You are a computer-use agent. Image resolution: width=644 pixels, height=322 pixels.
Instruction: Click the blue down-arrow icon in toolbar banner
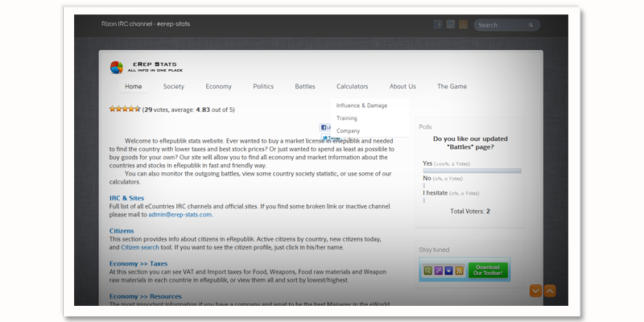[449, 270]
